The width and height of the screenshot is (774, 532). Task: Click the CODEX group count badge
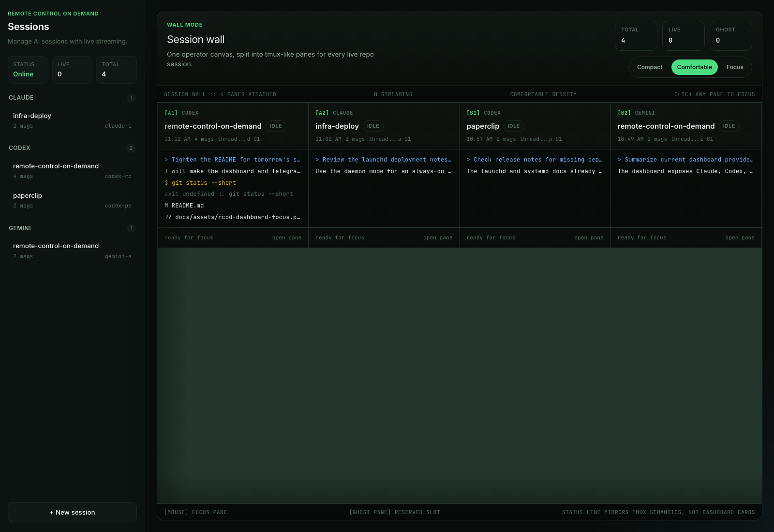131,148
